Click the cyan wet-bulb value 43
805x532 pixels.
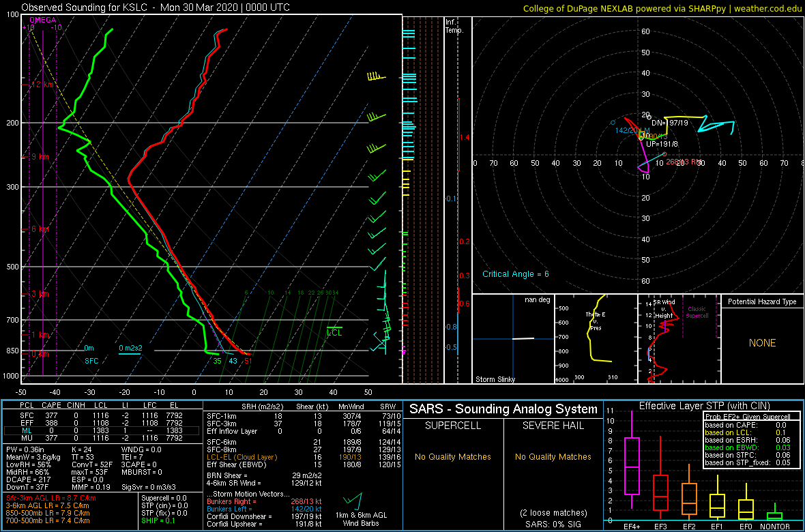[x=233, y=361]
